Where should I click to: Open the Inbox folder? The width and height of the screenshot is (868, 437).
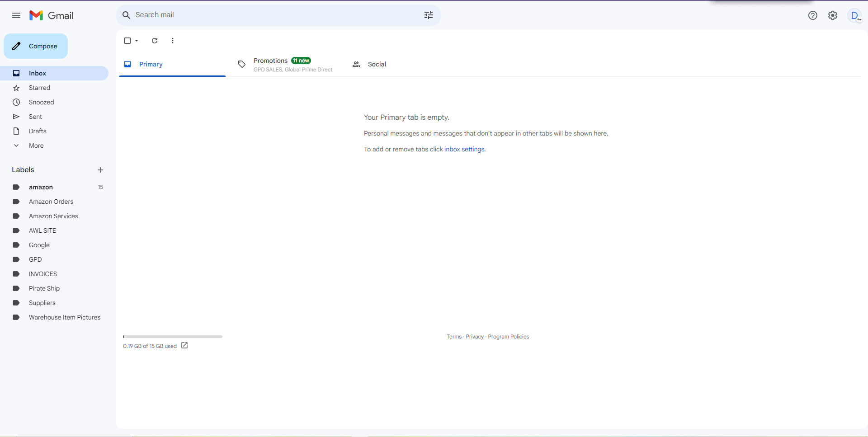coord(54,73)
